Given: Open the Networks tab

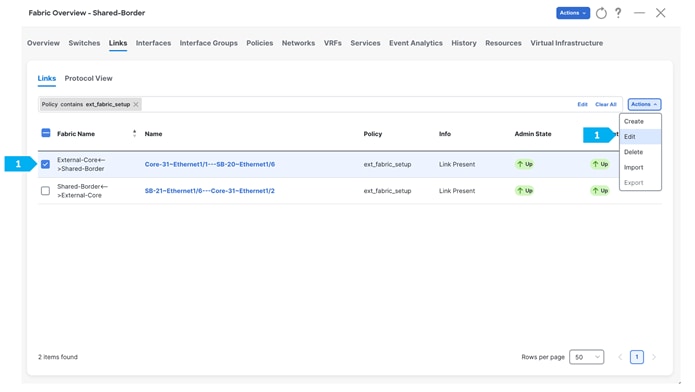Looking at the screenshot, I should pos(298,43).
